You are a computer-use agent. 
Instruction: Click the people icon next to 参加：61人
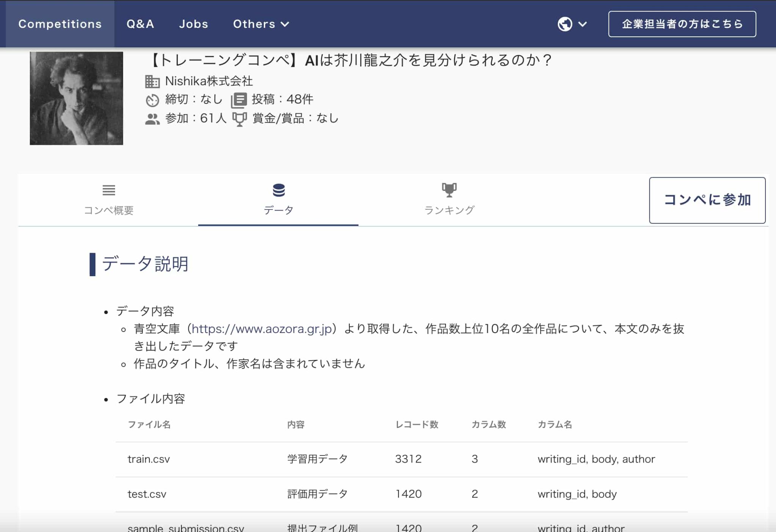[152, 118]
